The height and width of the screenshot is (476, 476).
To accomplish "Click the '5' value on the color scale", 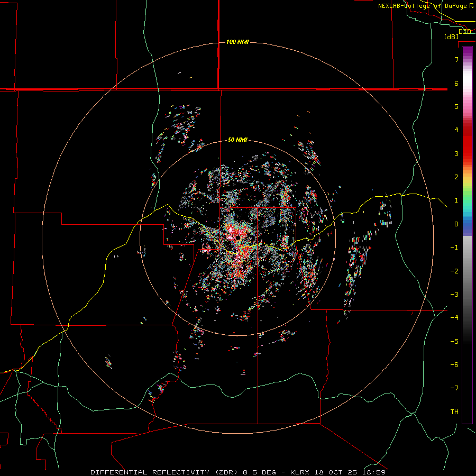I will tap(456, 106).
